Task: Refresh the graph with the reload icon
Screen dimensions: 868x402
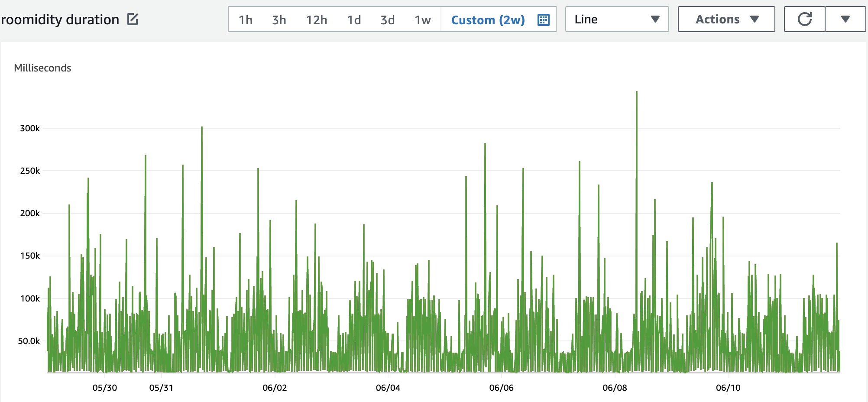Action: (x=804, y=19)
